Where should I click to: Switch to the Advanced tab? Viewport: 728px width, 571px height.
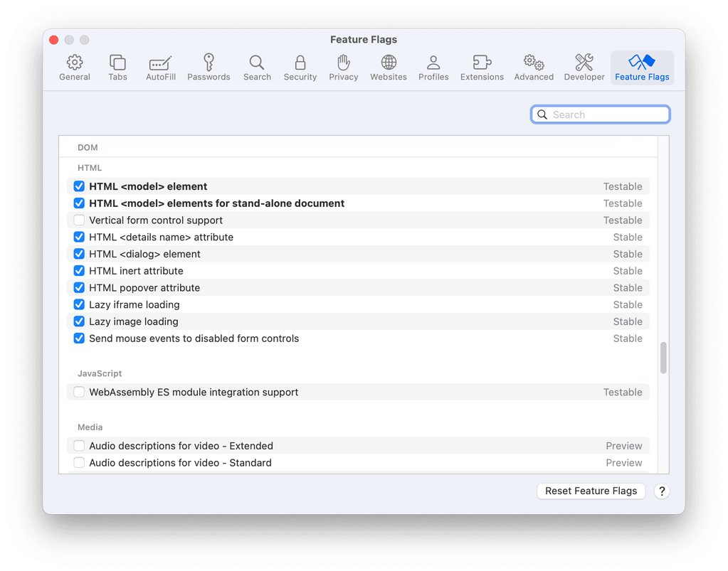click(534, 68)
